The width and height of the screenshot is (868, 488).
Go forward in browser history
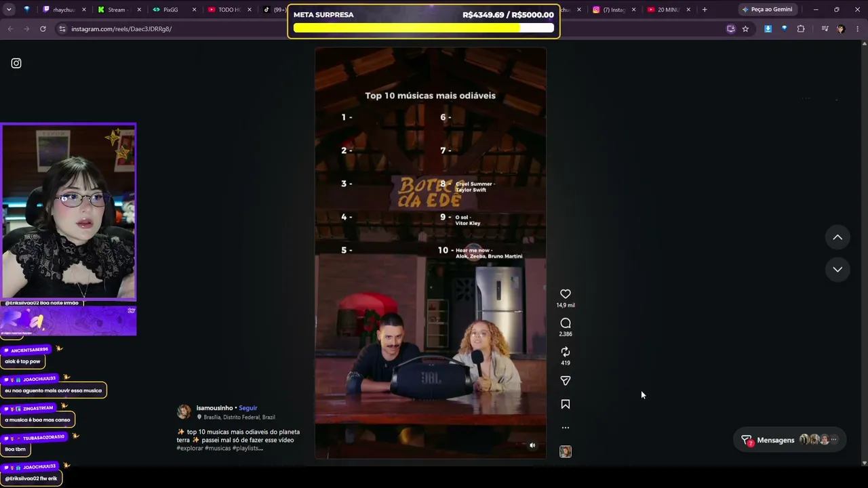point(26,29)
